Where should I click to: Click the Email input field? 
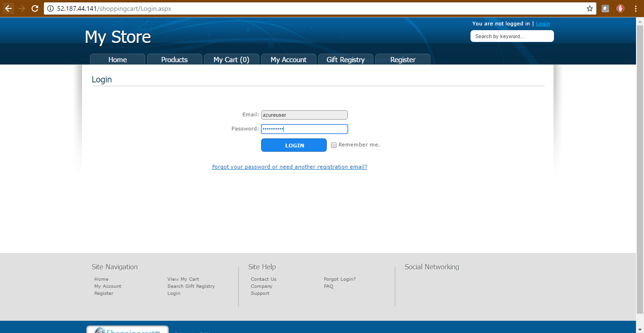[304, 115]
